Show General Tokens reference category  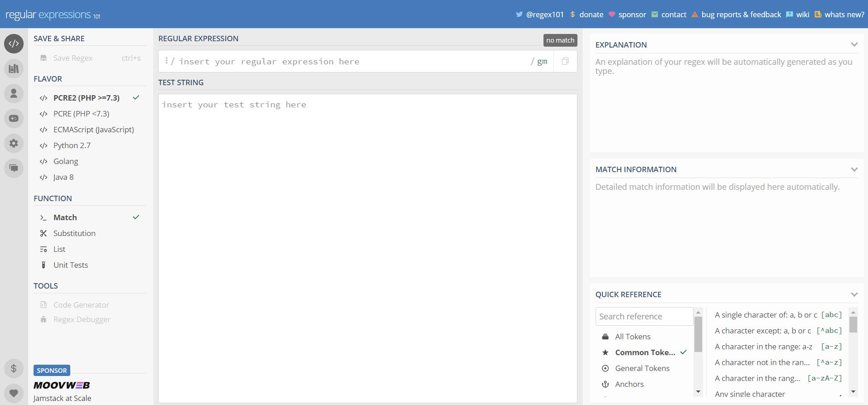[x=645, y=368]
